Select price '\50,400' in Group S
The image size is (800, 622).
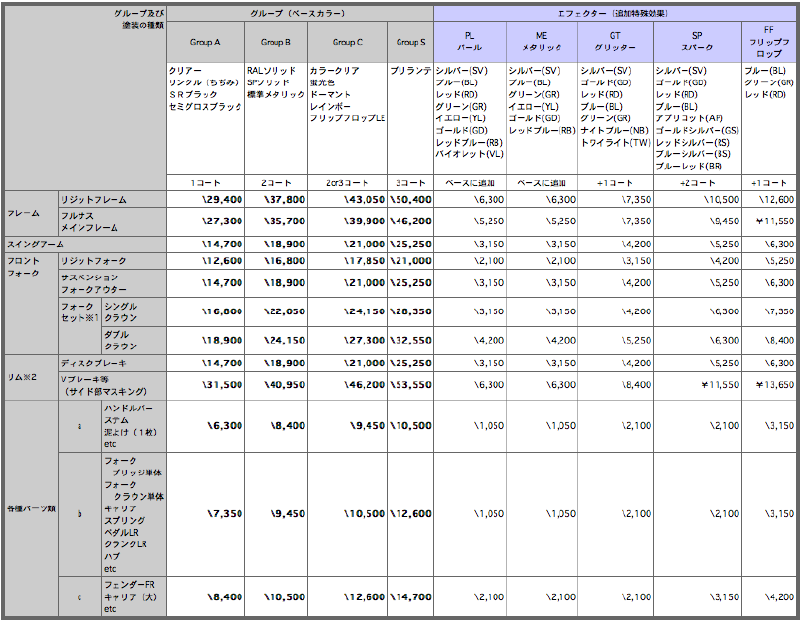pos(411,200)
